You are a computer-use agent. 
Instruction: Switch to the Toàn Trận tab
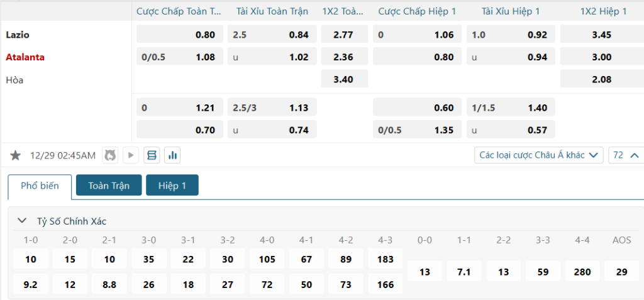pyautogui.click(x=109, y=186)
